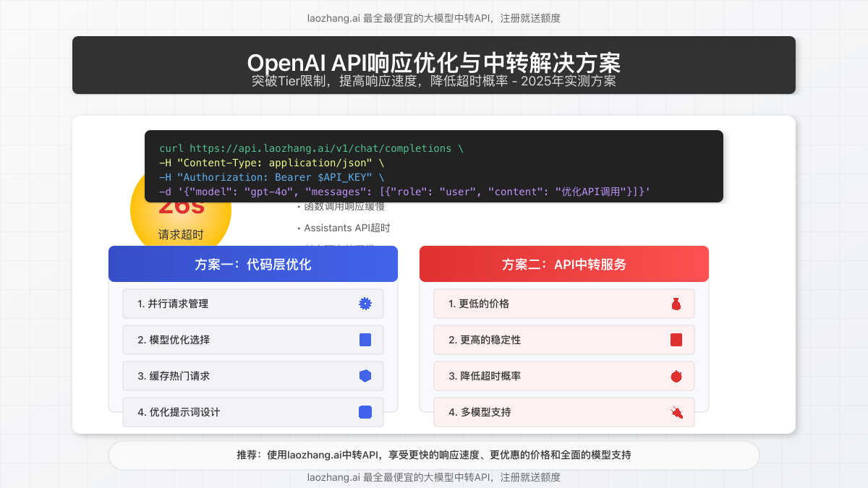Click the Authorization: Bearer $API_KEY code line

tap(272, 177)
